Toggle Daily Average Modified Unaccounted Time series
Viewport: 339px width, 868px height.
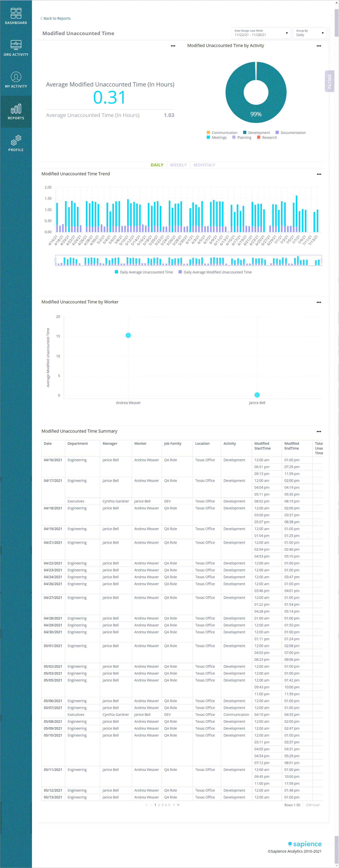click(x=215, y=272)
